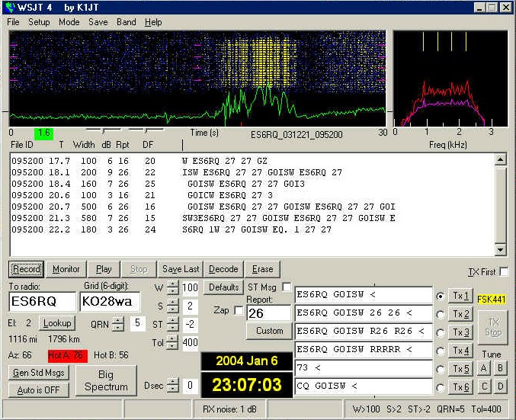Click the frequency spectrum plot

coord(450,79)
